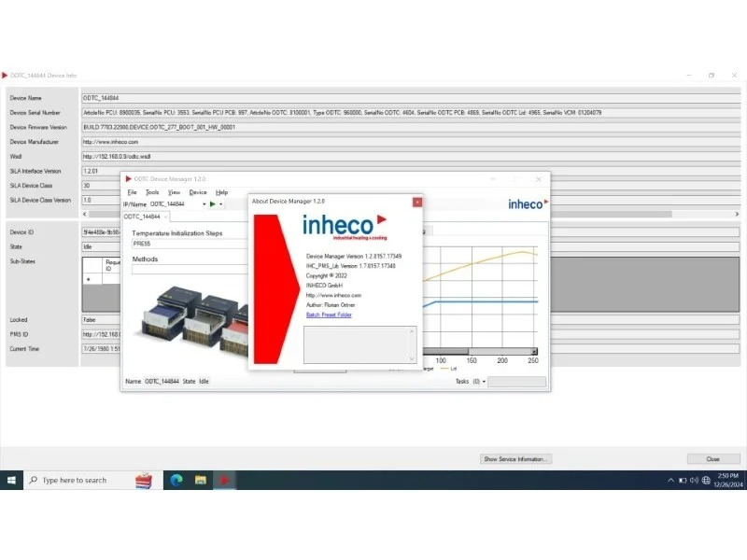Click the Locked field showing False

(101, 320)
